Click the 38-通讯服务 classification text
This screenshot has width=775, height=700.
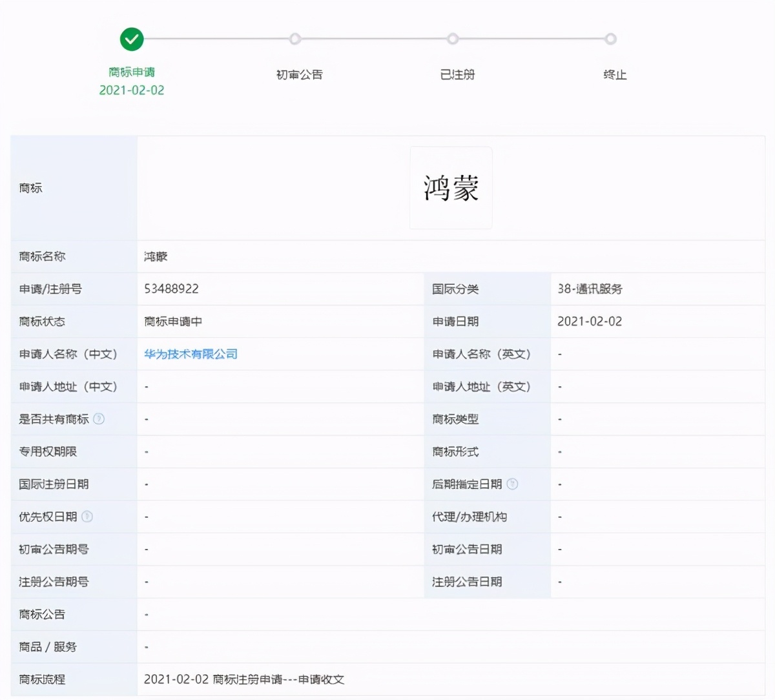pos(590,289)
